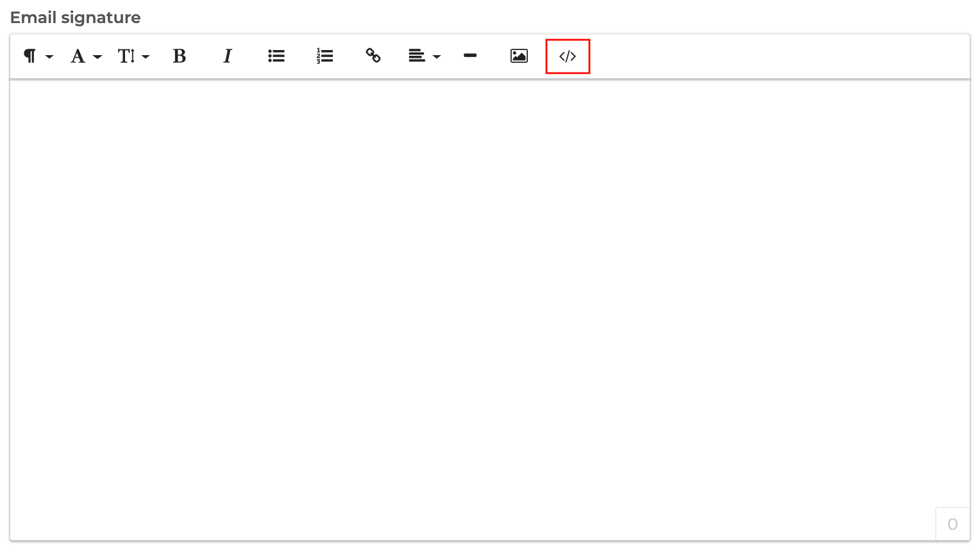980x553 pixels.
Task: Click inside the email signature text area
Action: 490,309
